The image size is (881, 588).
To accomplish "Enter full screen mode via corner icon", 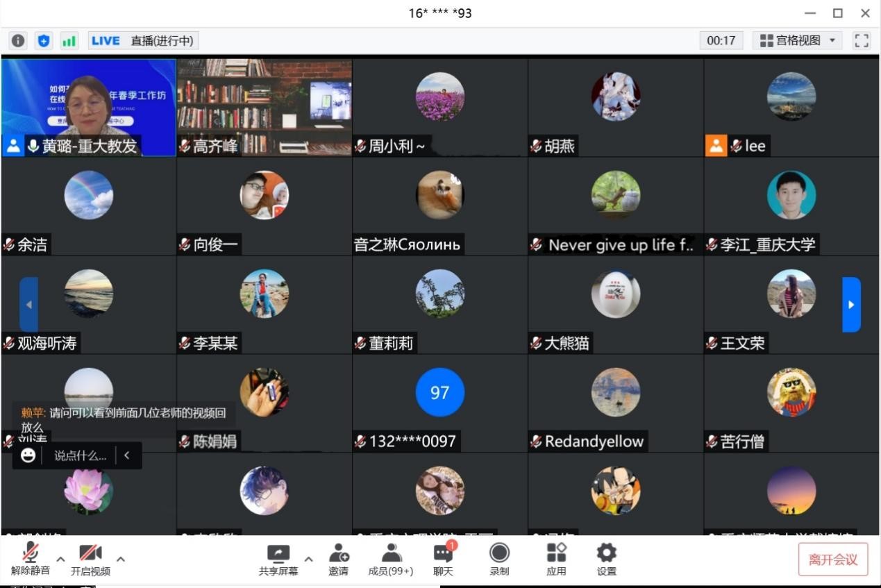I will 862,41.
